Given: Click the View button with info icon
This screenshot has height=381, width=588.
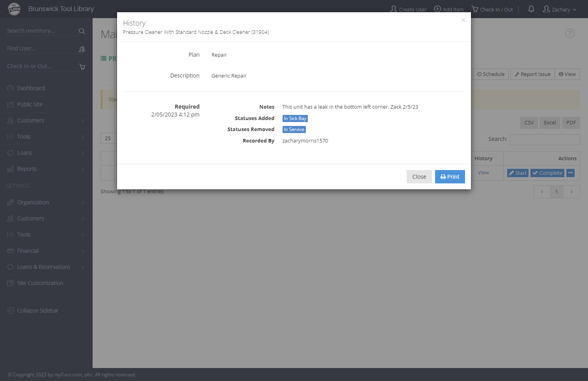Looking at the screenshot, I should pos(568,74).
